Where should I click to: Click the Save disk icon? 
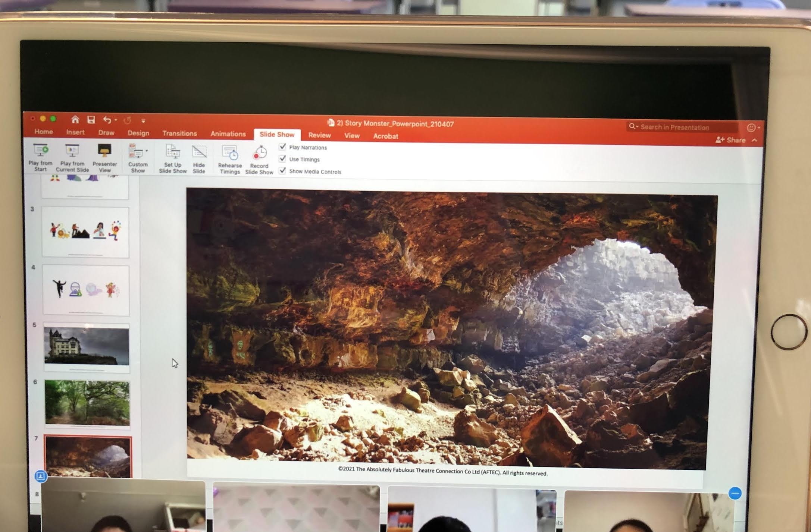pyautogui.click(x=91, y=120)
